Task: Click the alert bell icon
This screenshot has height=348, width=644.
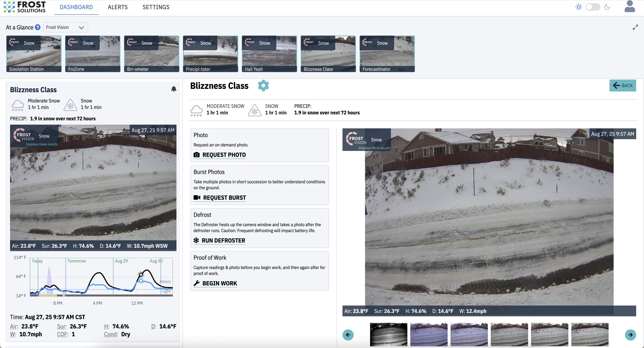Action: (x=174, y=89)
